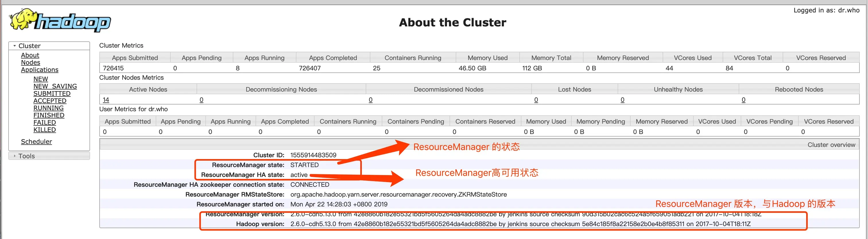The width and height of the screenshot is (868, 239).
Task: Open the Scheduler page
Action: click(36, 142)
